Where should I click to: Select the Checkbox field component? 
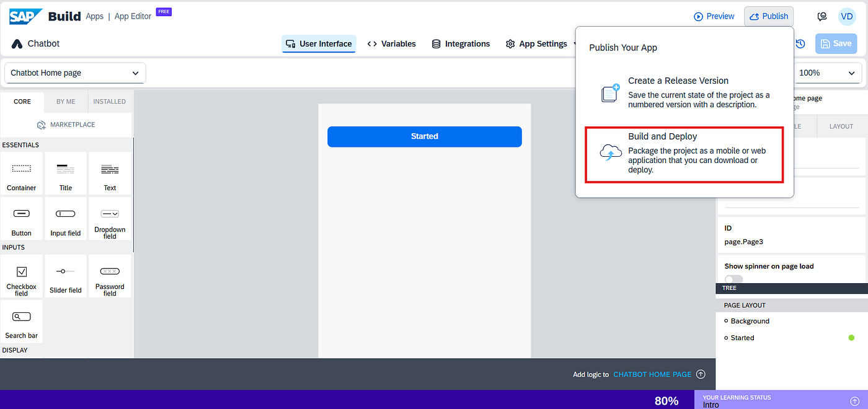[22, 276]
